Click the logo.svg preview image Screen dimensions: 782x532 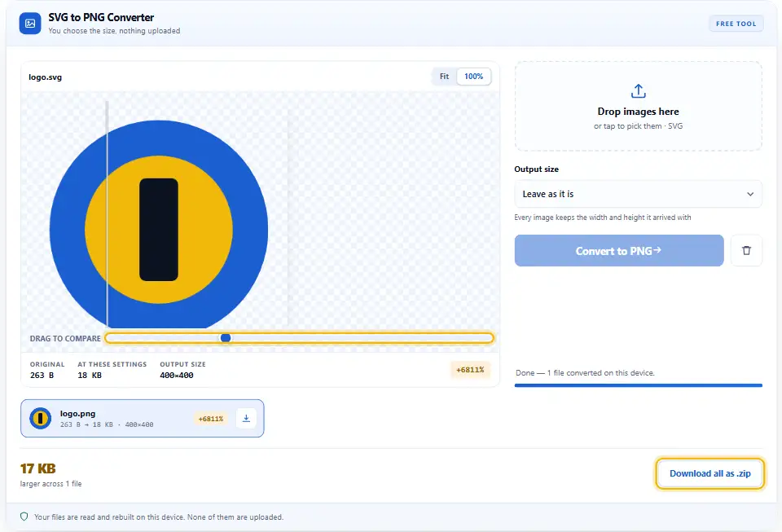159,224
